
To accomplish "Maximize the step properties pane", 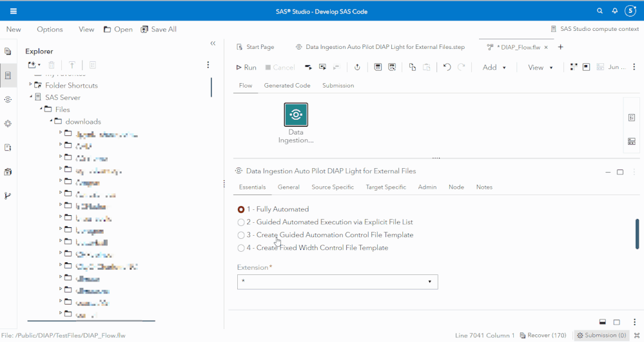I will (620, 172).
